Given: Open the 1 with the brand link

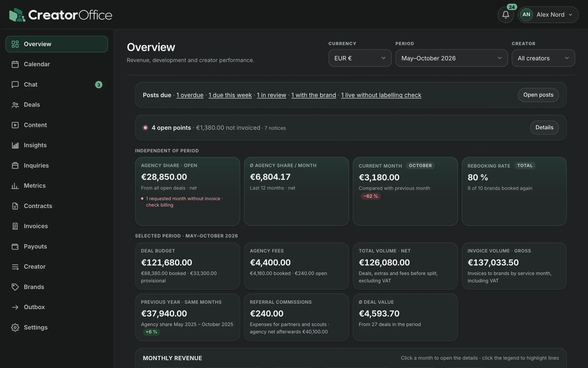Looking at the screenshot, I should 314,95.
